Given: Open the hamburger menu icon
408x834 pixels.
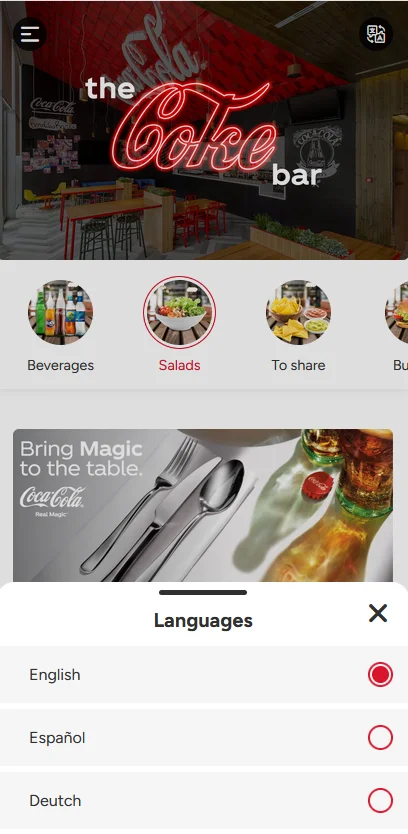Looking at the screenshot, I should click(x=30, y=34).
